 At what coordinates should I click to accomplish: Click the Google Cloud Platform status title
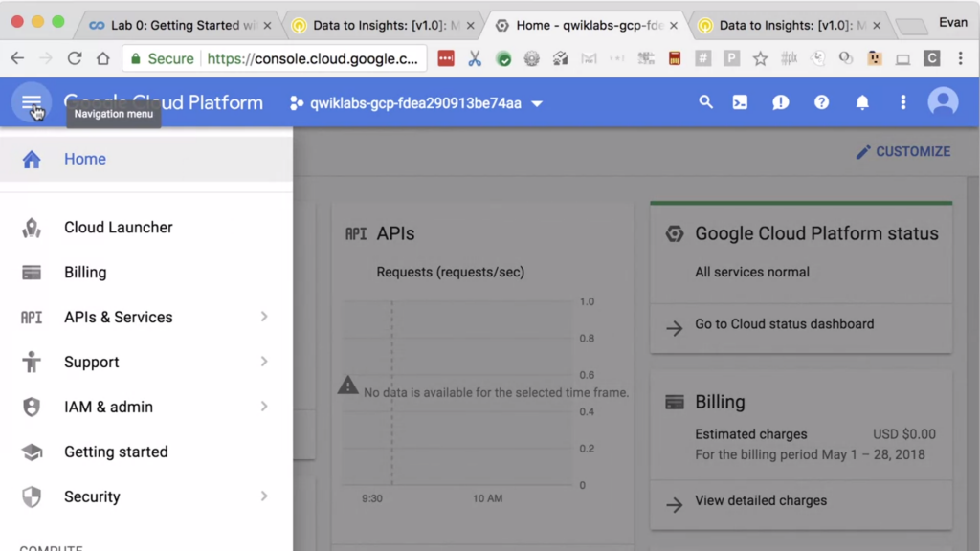click(817, 233)
